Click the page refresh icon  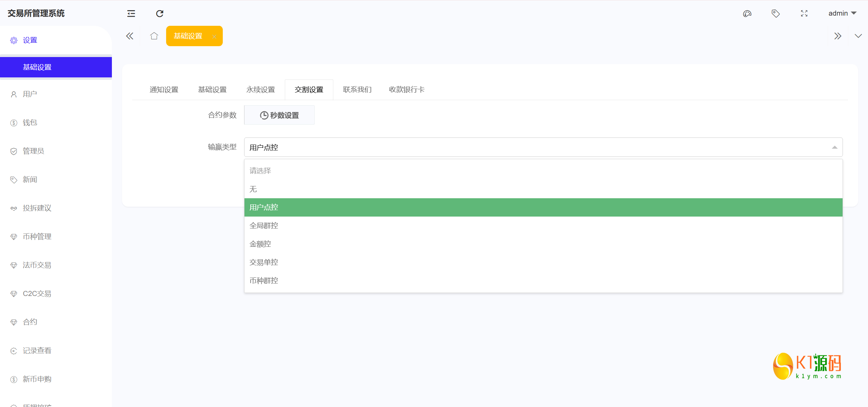point(159,13)
